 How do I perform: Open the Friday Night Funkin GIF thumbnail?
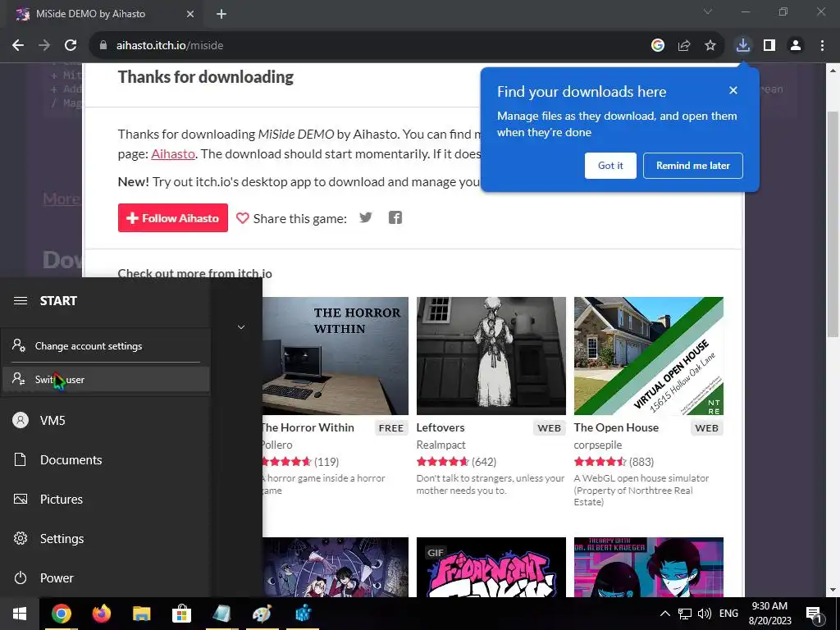[x=491, y=568]
